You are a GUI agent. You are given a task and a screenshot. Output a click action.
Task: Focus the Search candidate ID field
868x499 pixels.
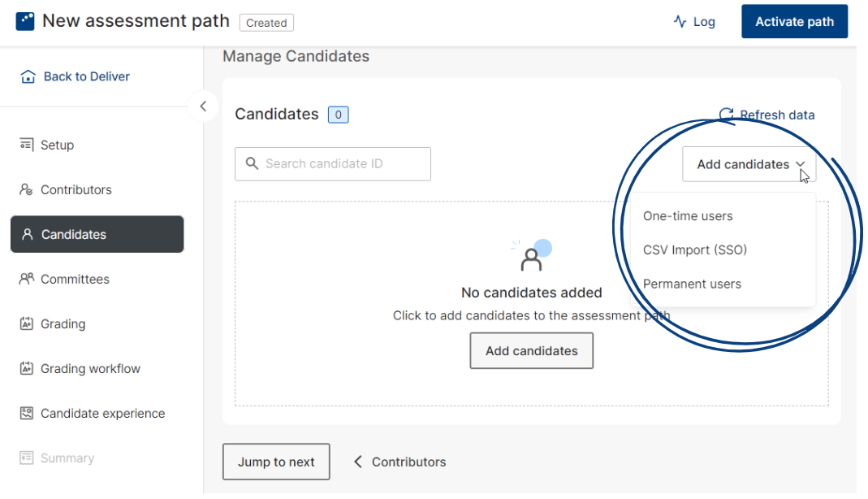pyautogui.click(x=333, y=164)
